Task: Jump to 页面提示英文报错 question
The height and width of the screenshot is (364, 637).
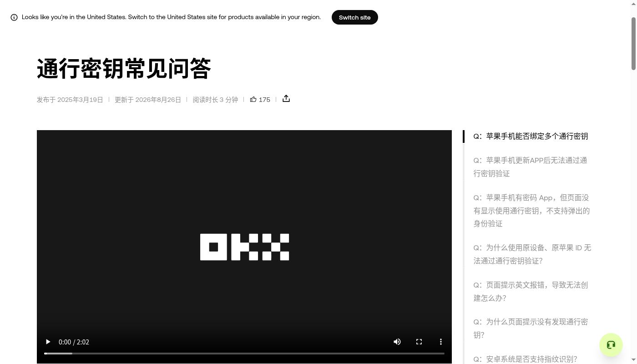Action: (531, 292)
